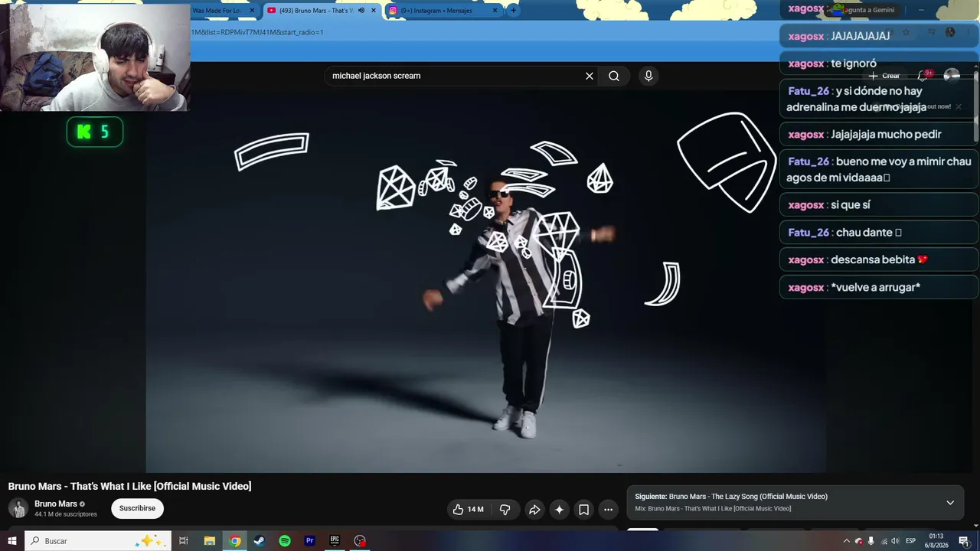Click the chat message 'descansa bebita'

point(878,259)
